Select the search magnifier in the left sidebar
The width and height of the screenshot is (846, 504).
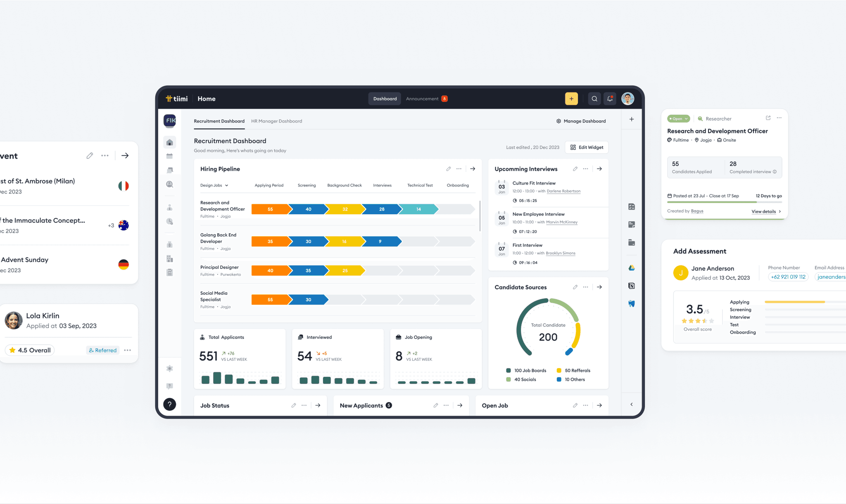(169, 185)
